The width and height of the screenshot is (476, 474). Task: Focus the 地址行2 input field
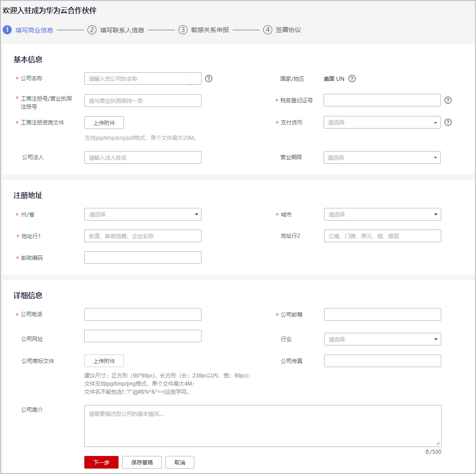click(383, 236)
